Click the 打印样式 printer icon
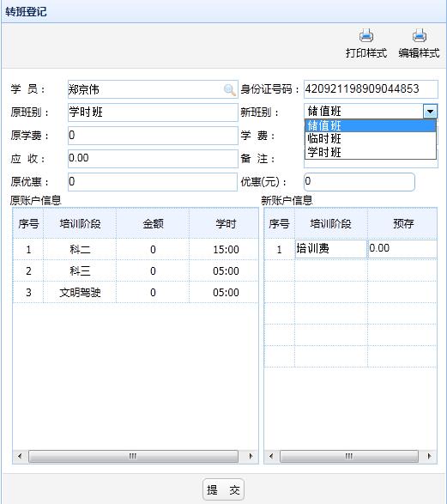Screen dimensions: 447x504 tap(366, 35)
